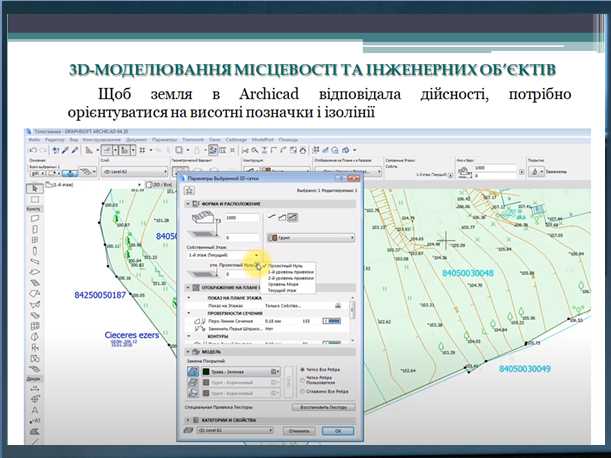The height and width of the screenshot is (458, 611).
Task: Select the Text tool 'A' in toolbox
Action: click(35, 410)
